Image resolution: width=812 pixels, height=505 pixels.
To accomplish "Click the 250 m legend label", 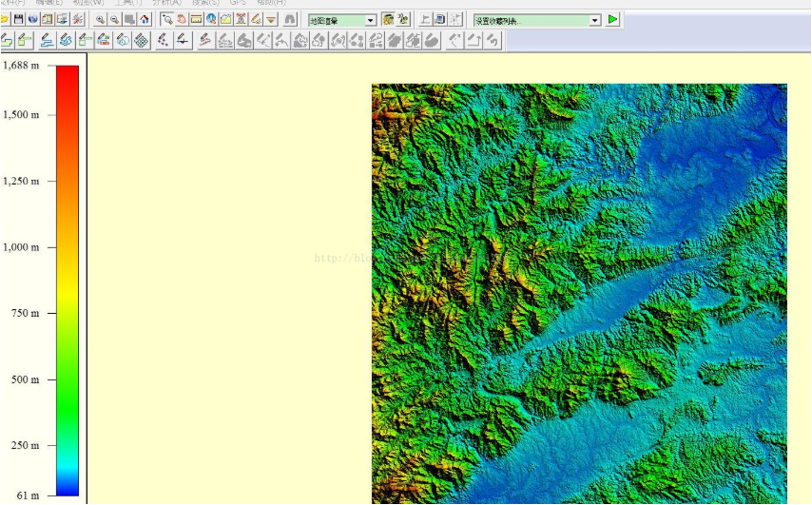I will point(25,445).
